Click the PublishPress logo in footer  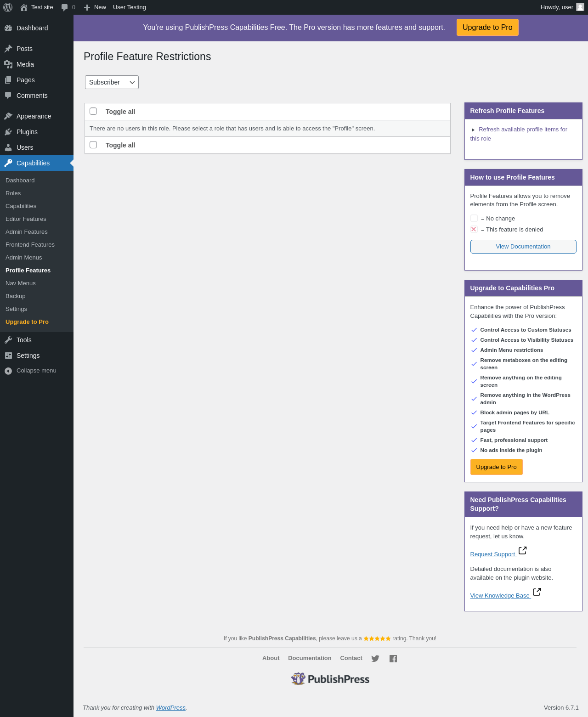[330, 679]
